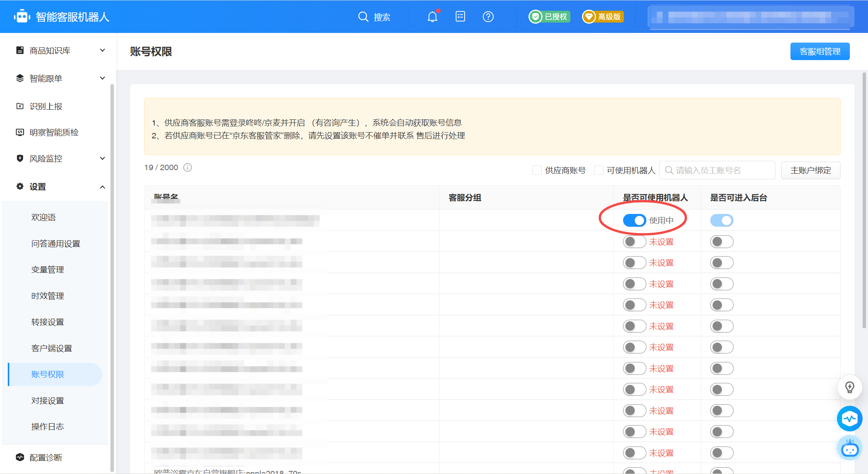Viewport: 868px width, 474px height.
Task: Enable backend access toggle in the fifth row
Action: point(722,305)
